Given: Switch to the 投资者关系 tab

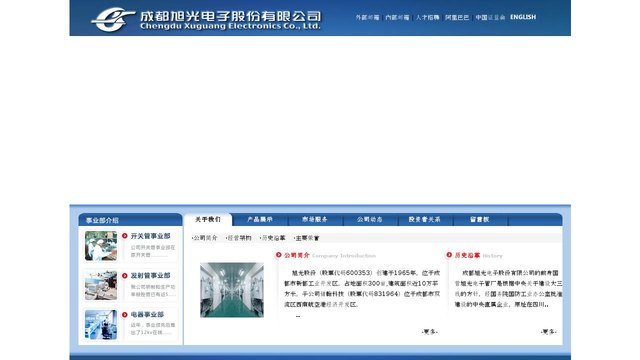Looking at the screenshot, I should tap(424, 220).
